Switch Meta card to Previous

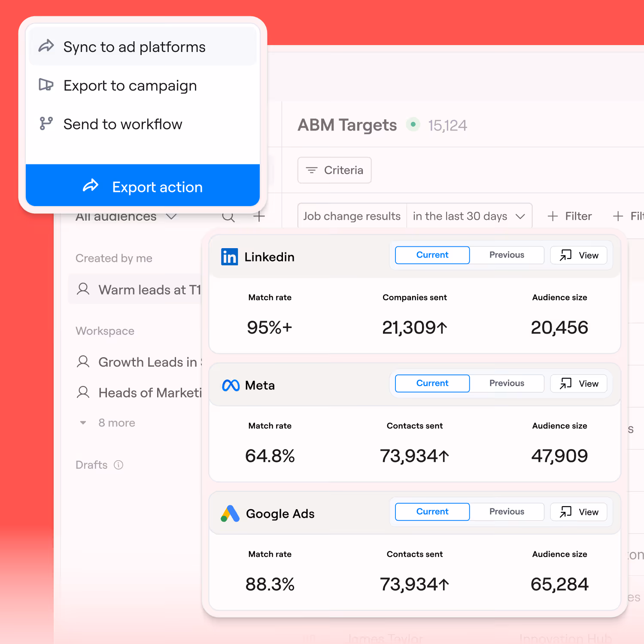pyautogui.click(x=507, y=383)
